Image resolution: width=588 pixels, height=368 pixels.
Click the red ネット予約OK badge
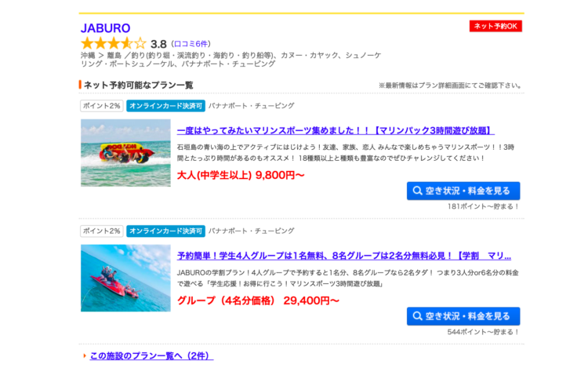495,26
